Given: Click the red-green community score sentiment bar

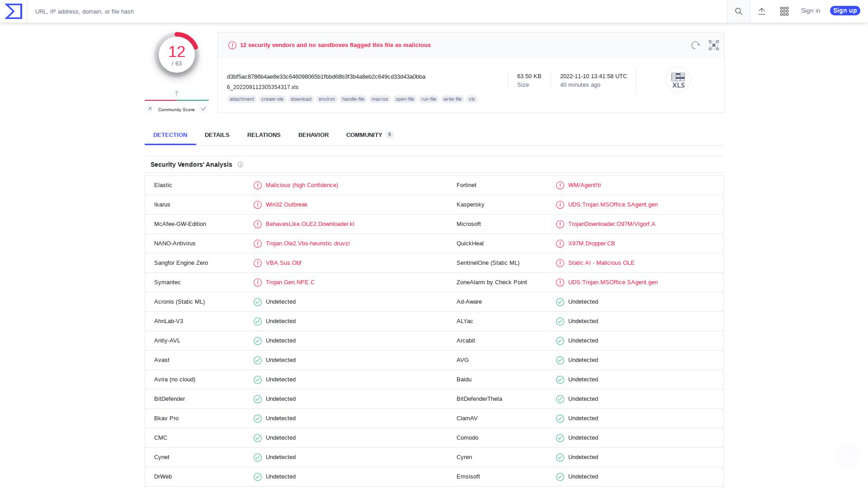Looking at the screenshot, I should click(176, 101).
